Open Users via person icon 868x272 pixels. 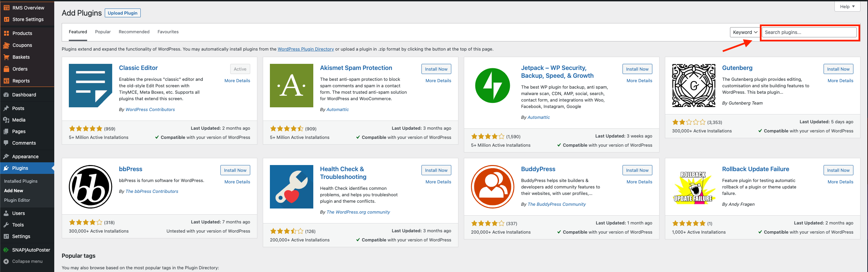click(x=6, y=213)
